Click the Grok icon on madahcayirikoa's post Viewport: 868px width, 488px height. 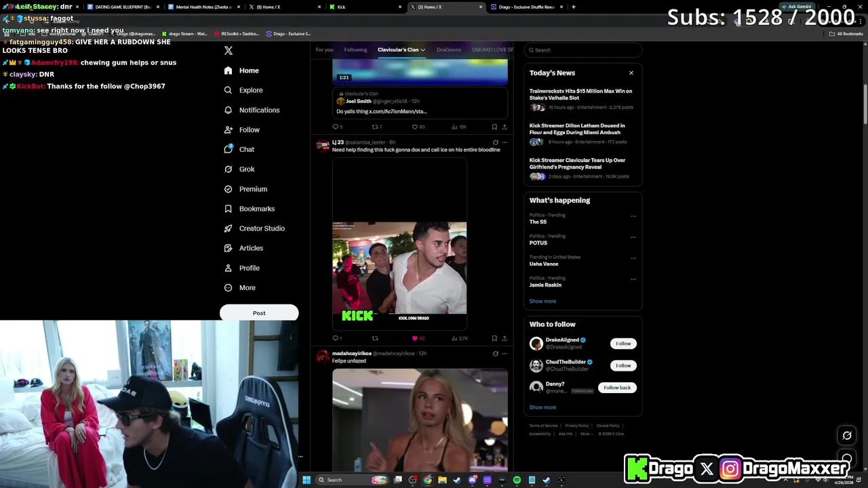495,353
